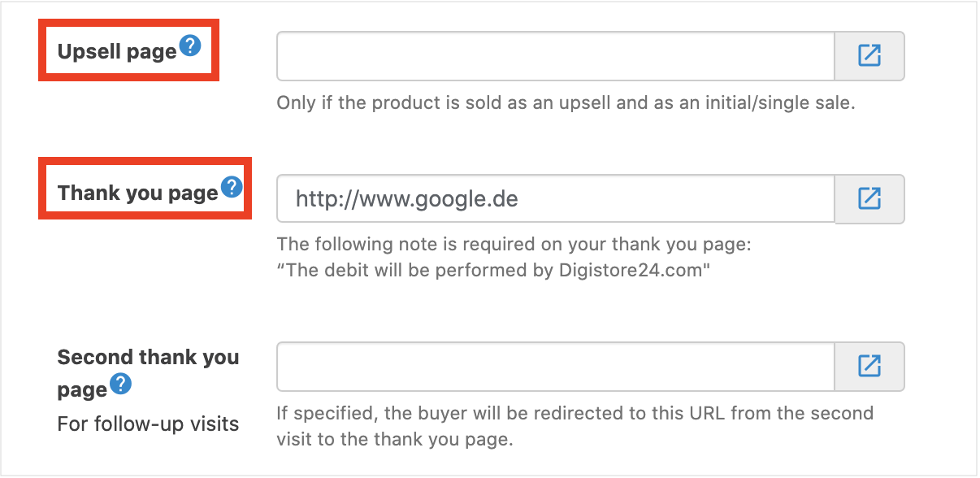Click 'visit to the thank you page.' line
Viewport: 980px width, 478px height.
pyautogui.click(x=395, y=440)
